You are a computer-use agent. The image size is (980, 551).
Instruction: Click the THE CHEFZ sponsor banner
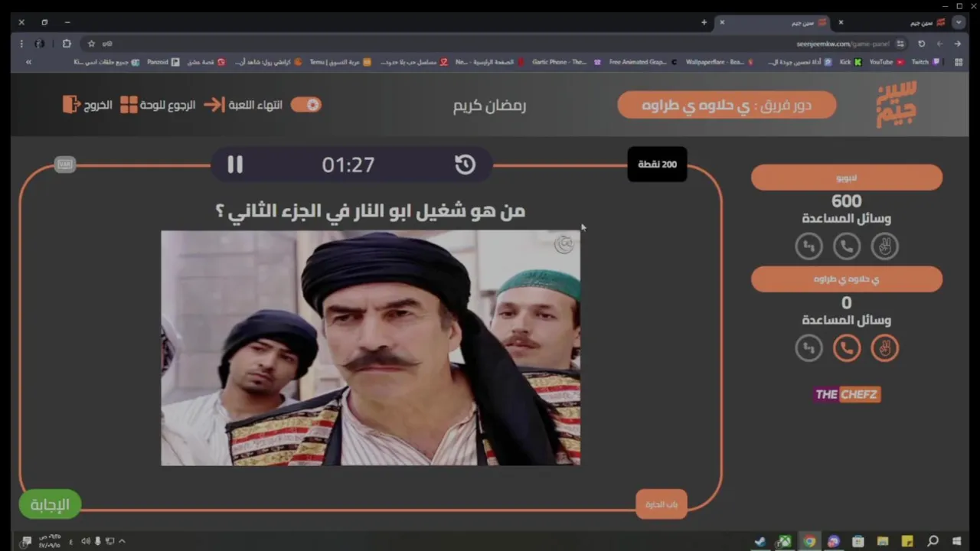tap(847, 395)
